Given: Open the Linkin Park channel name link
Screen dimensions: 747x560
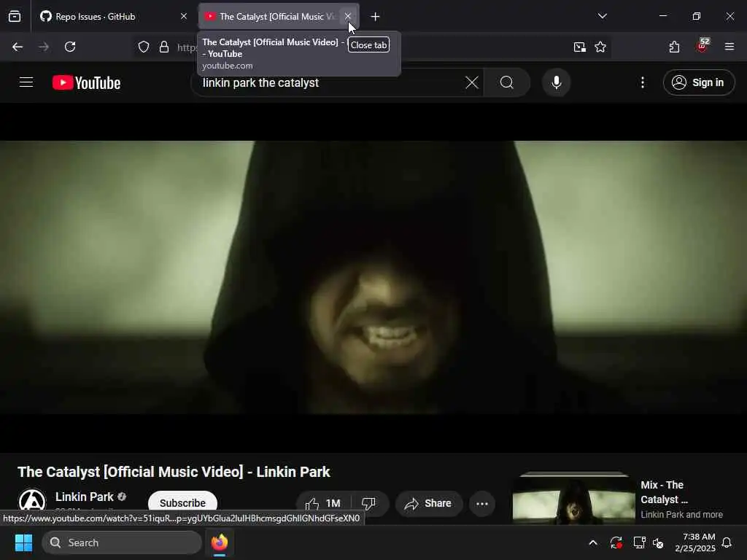Looking at the screenshot, I should 85,497.
